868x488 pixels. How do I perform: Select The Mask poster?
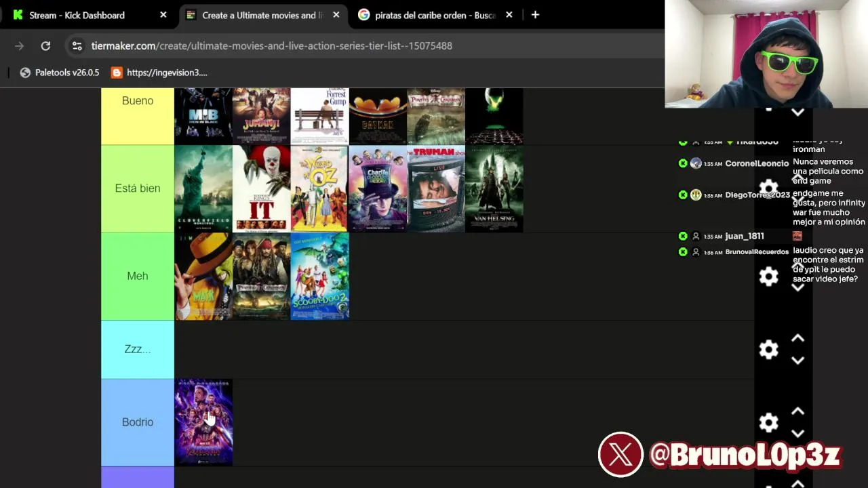[x=203, y=276]
